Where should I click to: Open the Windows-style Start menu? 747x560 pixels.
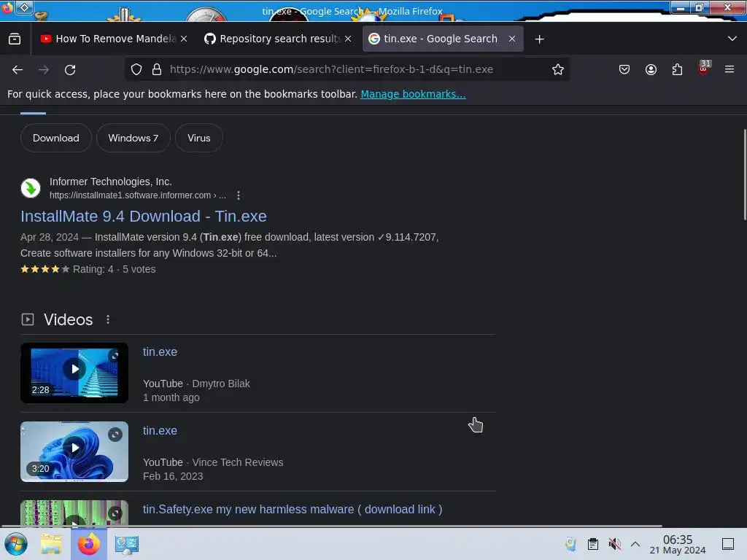pos(16,544)
